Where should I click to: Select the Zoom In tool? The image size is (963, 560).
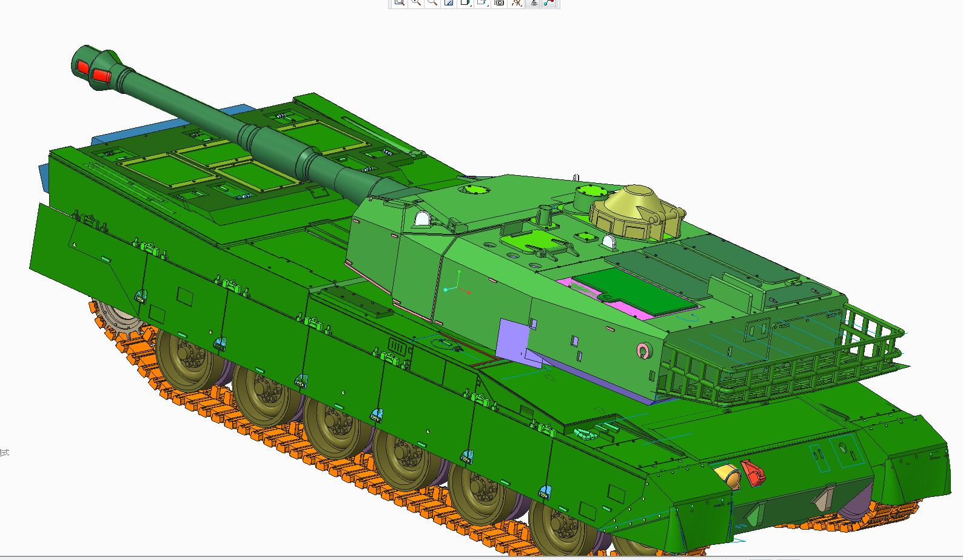coord(415,2)
